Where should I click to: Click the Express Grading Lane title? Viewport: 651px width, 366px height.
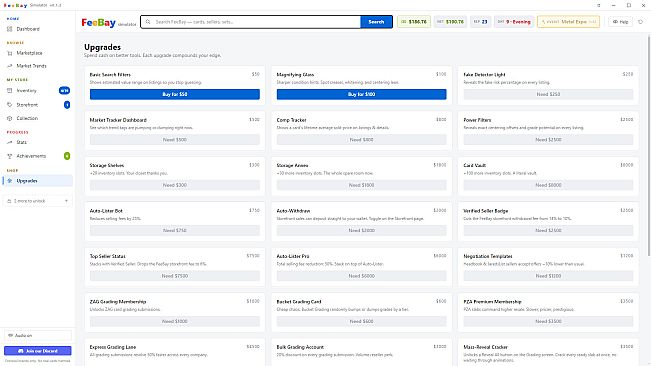113,347
